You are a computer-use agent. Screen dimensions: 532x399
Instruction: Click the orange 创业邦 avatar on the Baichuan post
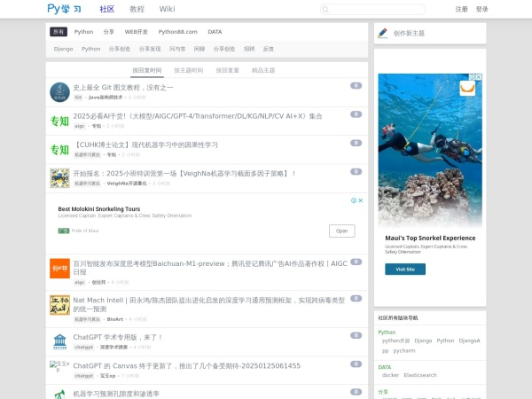(59, 268)
